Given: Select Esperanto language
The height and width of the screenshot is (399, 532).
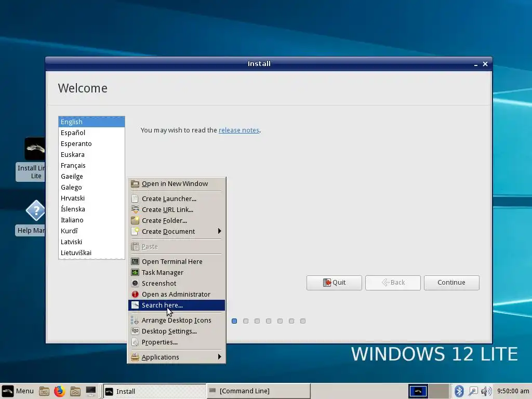Looking at the screenshot, I should (x=91, y=143).
